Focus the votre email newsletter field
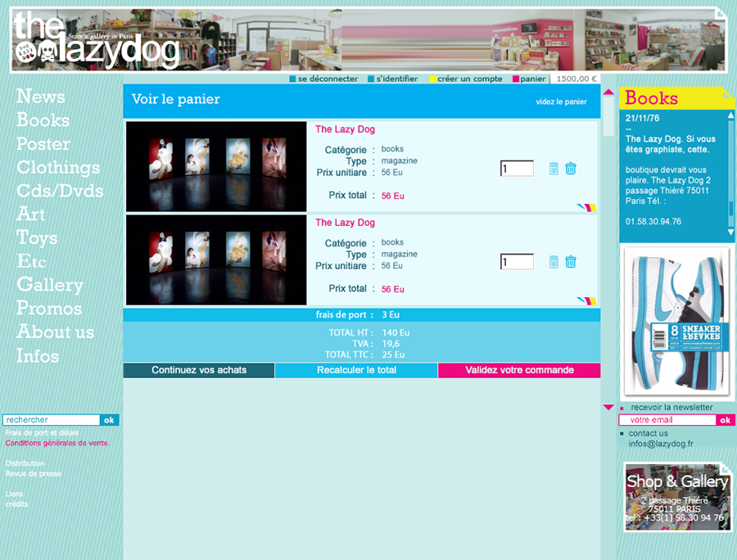 (667, 420)
